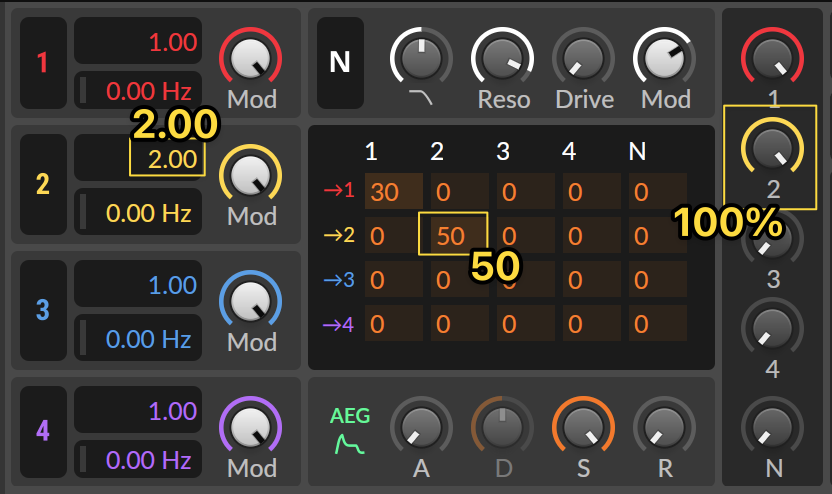Screen dimensions: 832x494
Task: Click the envelope Sustain S knob
Action: pos(583,427)
